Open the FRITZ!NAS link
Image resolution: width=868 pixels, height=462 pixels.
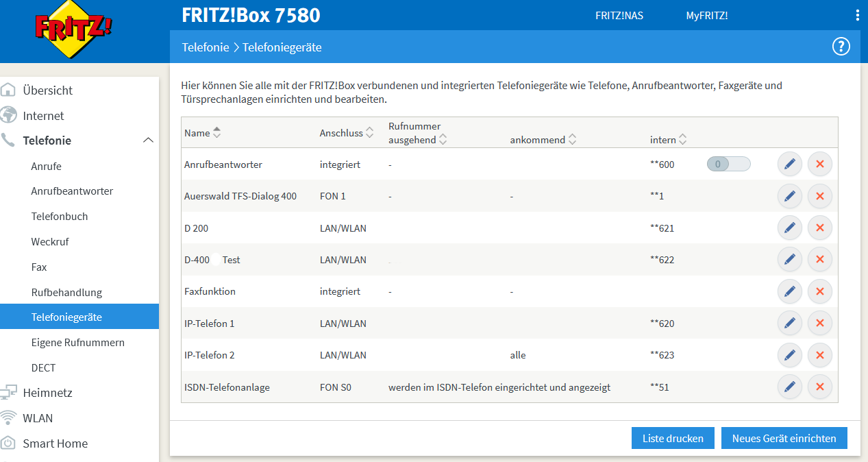point(619,16)
